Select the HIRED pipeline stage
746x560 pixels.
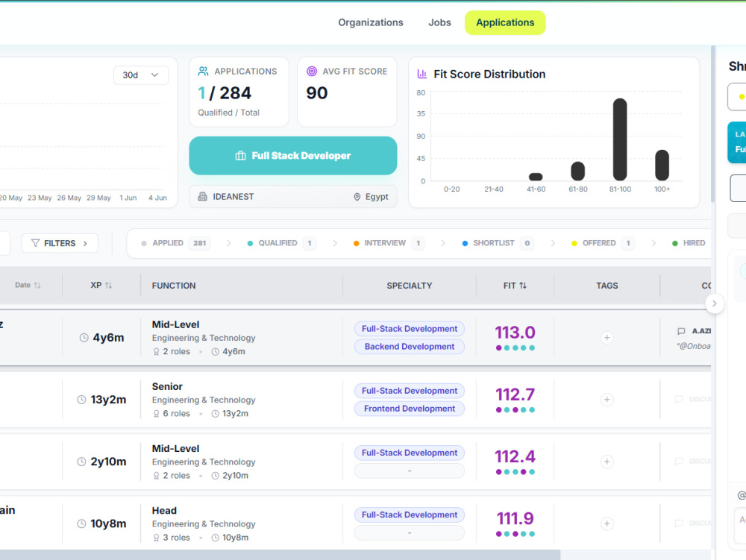coord(689,243)
